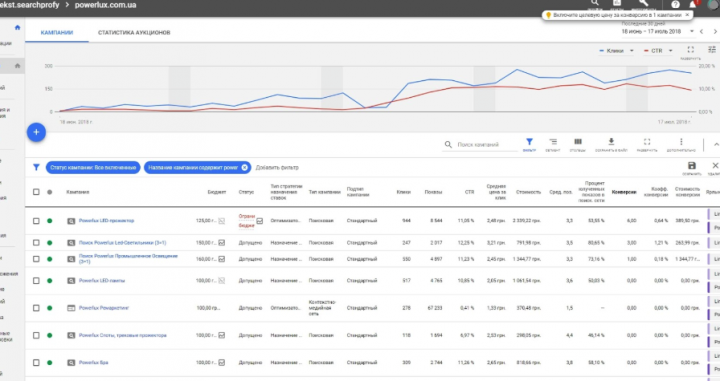Click the download report (Сохранить в файл) icon
Image resolution: width=720 pixels, height=381 pixels.
611,141
